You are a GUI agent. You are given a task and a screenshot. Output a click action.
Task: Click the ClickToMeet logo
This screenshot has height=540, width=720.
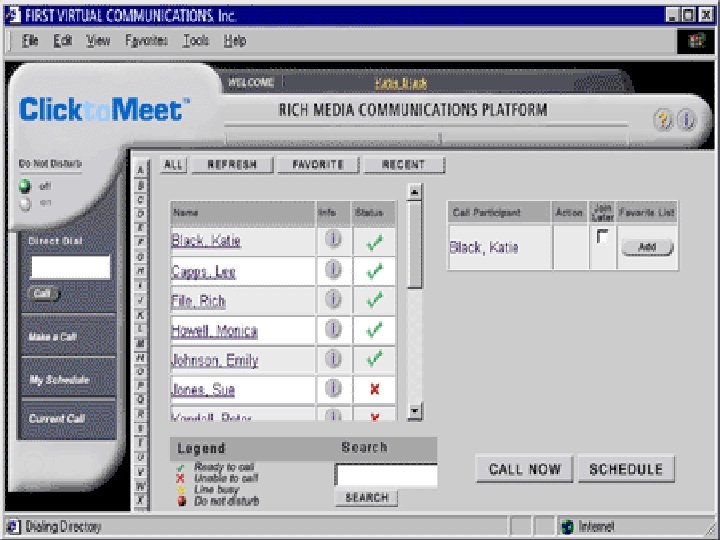[104, 109]
